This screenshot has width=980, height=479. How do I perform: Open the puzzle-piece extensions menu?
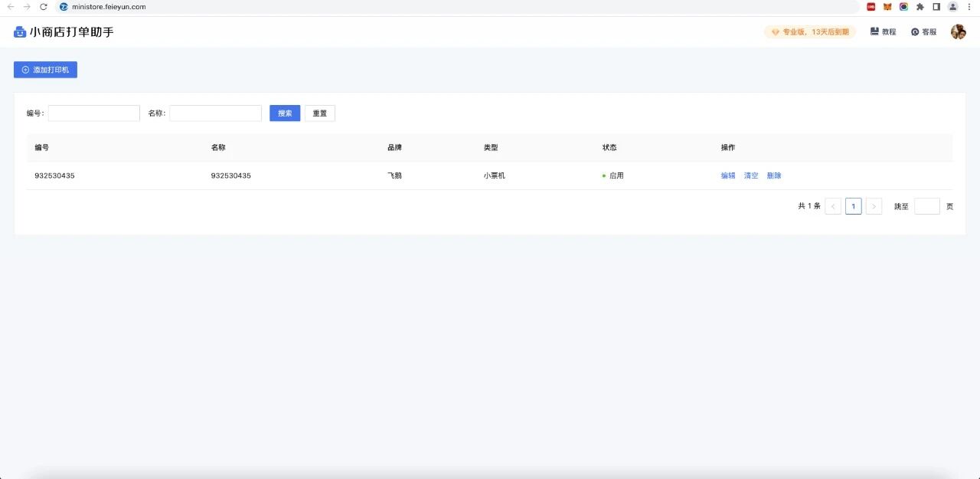[920, 6]
